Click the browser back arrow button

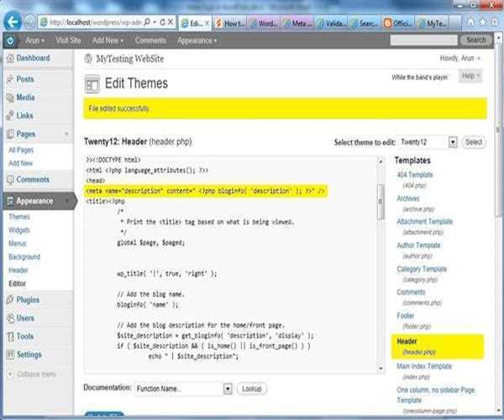tap(13, 20)
